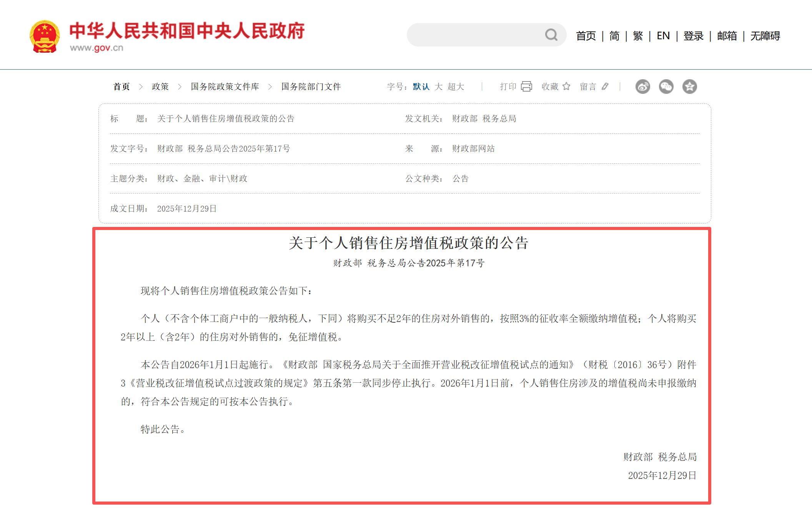Open the 首页 breadcrumb link
The height and width of the screenshot is (510, 812).
pos(121,87)
